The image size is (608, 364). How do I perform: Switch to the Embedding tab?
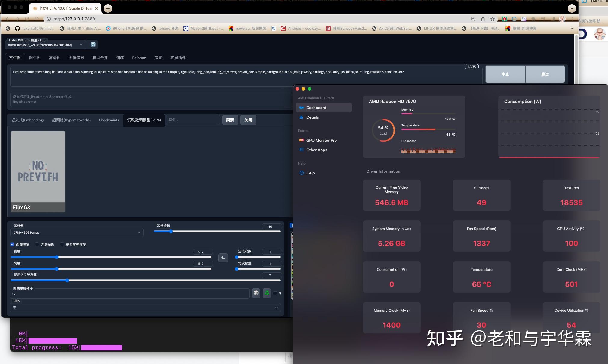coord(28,120)
